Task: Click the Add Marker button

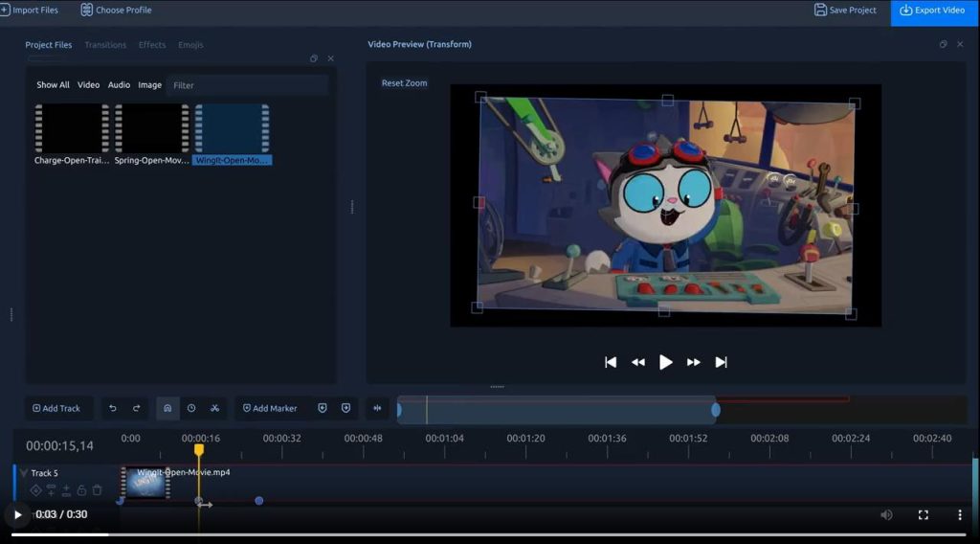Action: click(x=270, y=408)
